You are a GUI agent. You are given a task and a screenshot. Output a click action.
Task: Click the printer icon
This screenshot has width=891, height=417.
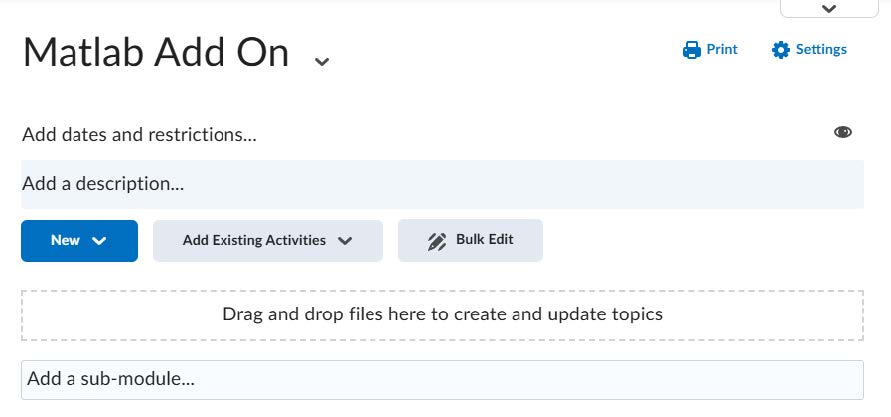691,50
